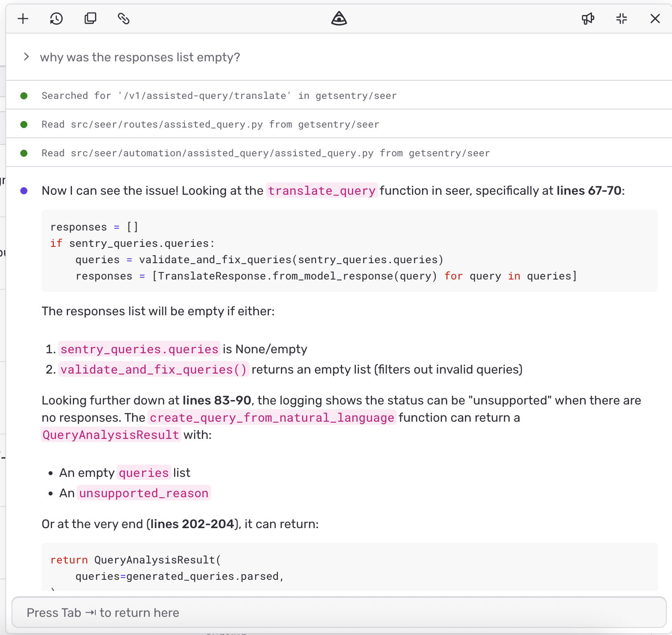
Task: Open the 'Read src/seer/routes/assisted_query.py' step
Action: tap(339, 124)
